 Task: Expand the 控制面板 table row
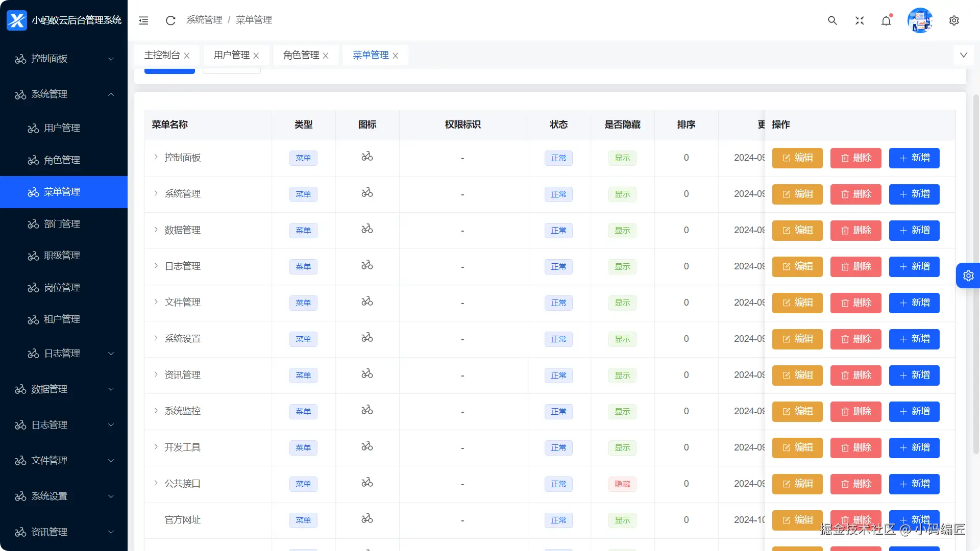(x=156, y=157)
